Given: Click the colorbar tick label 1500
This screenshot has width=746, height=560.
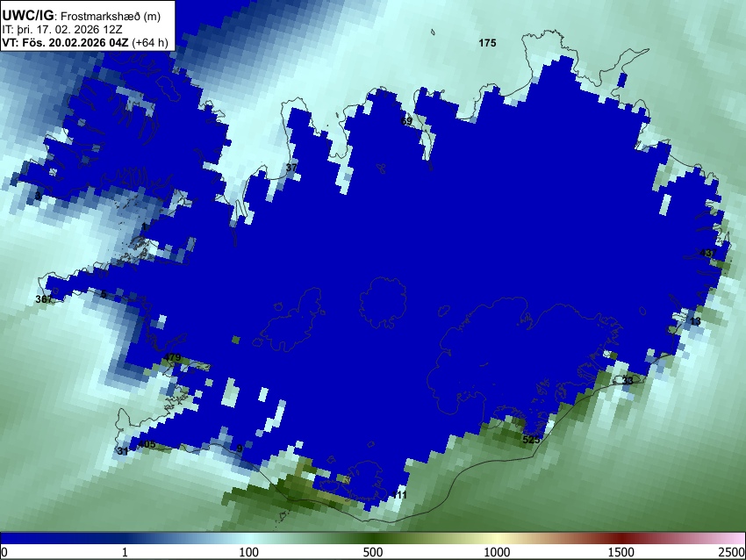Looking at the screenshot, I should pyautogui.click(x=621, y=552).
